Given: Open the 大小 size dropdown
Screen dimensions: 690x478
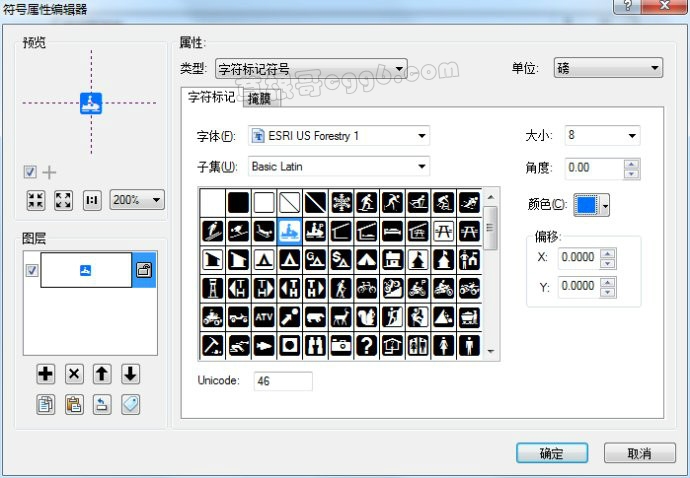Looking at the screenshot, I should [602, 135].
